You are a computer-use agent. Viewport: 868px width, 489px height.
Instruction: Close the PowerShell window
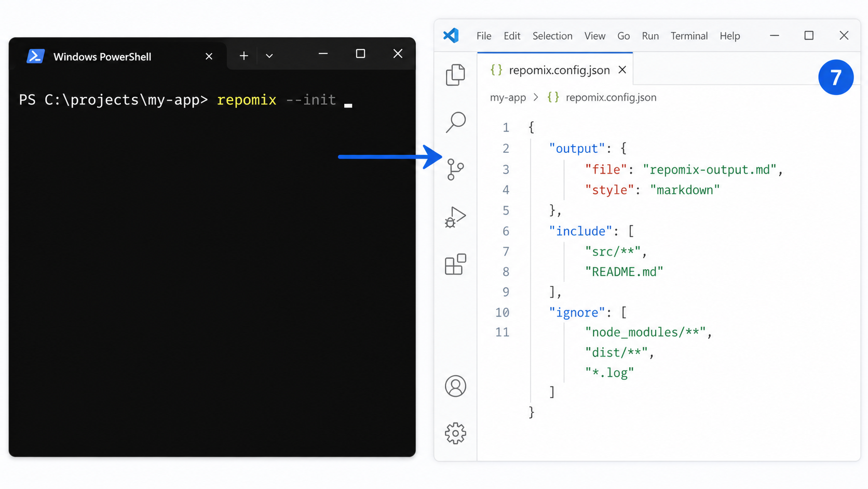pyautogui.click(x=398, y=54)
